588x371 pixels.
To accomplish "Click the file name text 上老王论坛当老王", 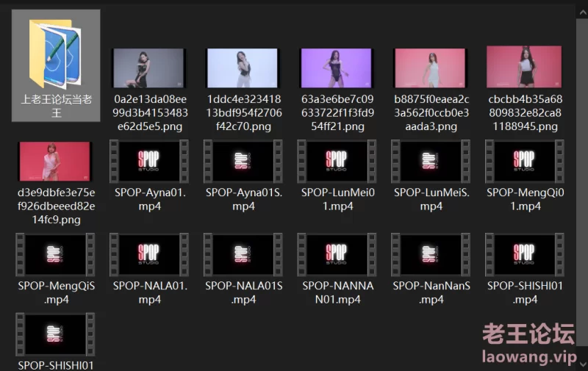I will point(57,106).
